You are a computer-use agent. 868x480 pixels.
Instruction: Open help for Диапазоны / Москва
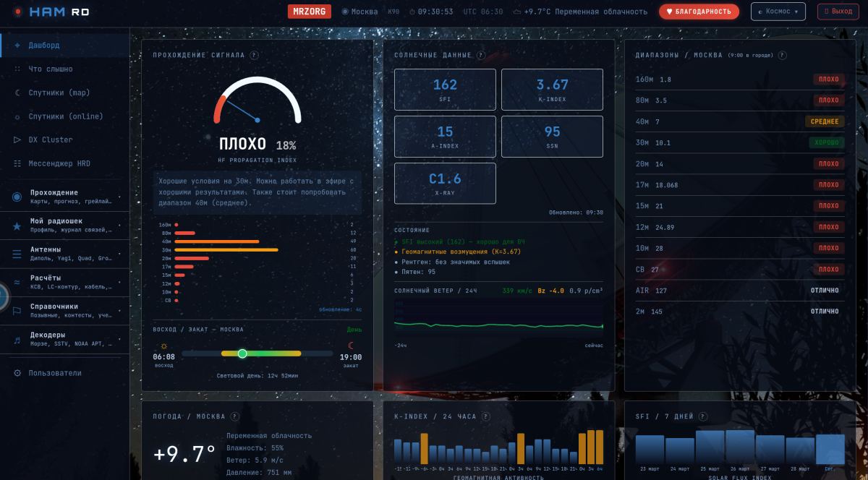pos(782,55)
